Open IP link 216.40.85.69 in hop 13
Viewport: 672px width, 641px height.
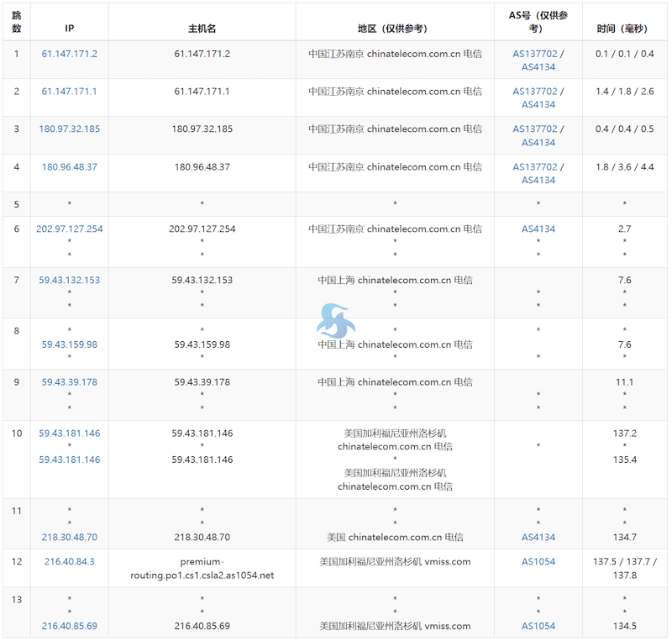point(70,626)
